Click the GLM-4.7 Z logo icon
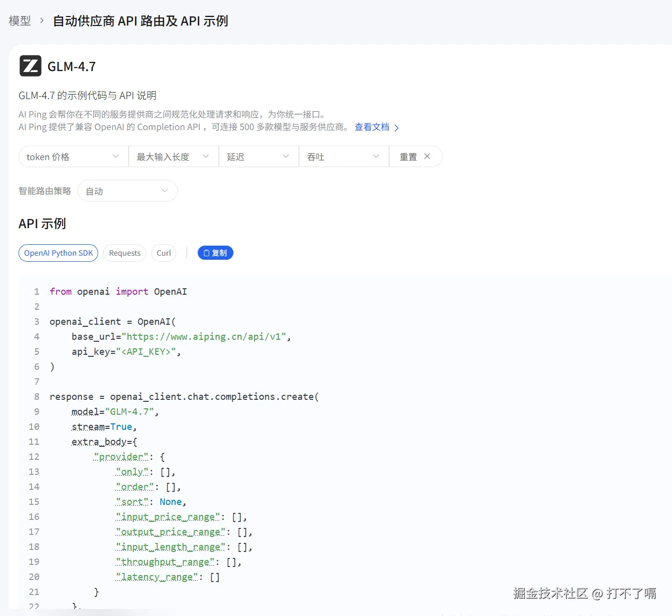The image size is (672, 616). pos(31,66)
